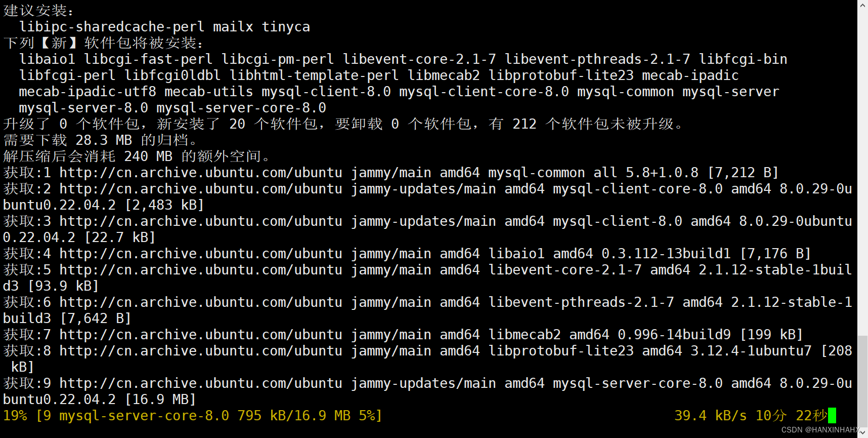Click the '39.4 kB/s' download speed
The image size is (868, 438).
click(x=711, y=416)
